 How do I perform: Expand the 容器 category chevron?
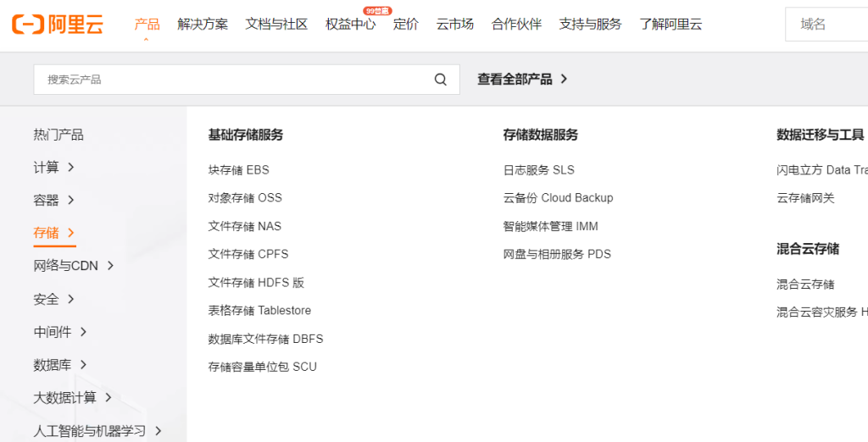click(x=71, y=200)
